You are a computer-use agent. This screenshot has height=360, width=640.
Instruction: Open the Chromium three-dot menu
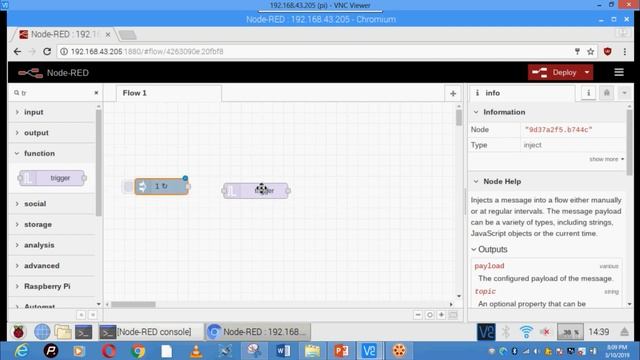[x=625, y=52]
